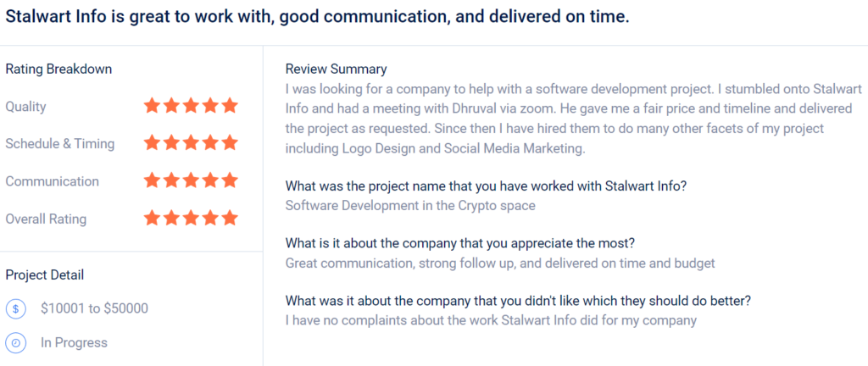868x366 pixels.
Task: Select the first star of Quality rating
Action: click(x=153, y=106)
